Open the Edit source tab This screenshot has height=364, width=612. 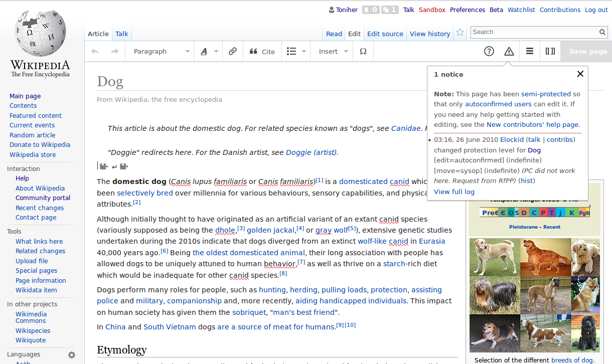click(385, 34)
